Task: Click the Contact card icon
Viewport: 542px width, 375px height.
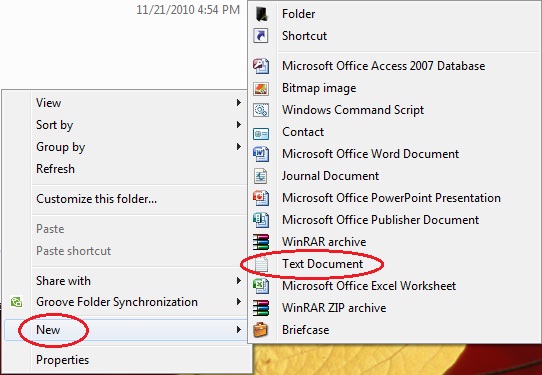Action: pos(261,133)
